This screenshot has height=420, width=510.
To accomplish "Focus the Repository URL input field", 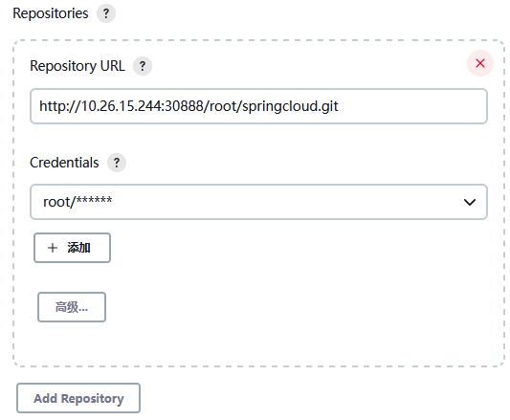I will 258,106.
